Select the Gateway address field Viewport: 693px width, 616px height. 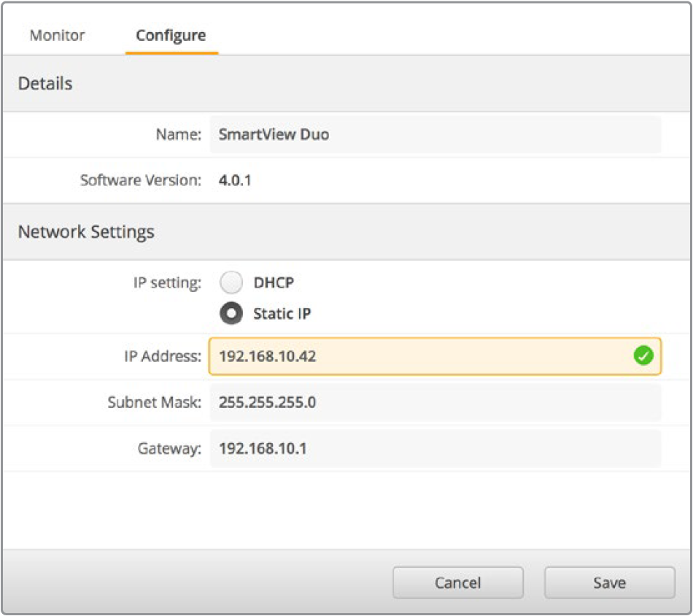click(x=435, y=448)
